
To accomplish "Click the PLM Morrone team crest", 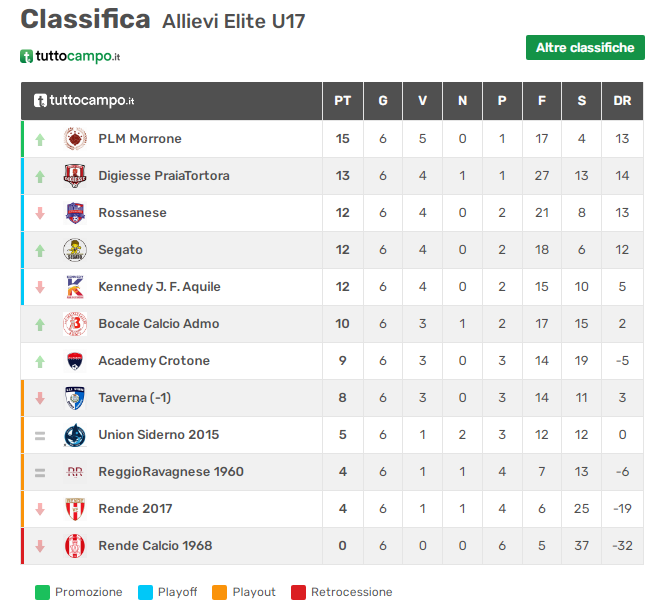I will pyautogui.click(x=75, y=139).
